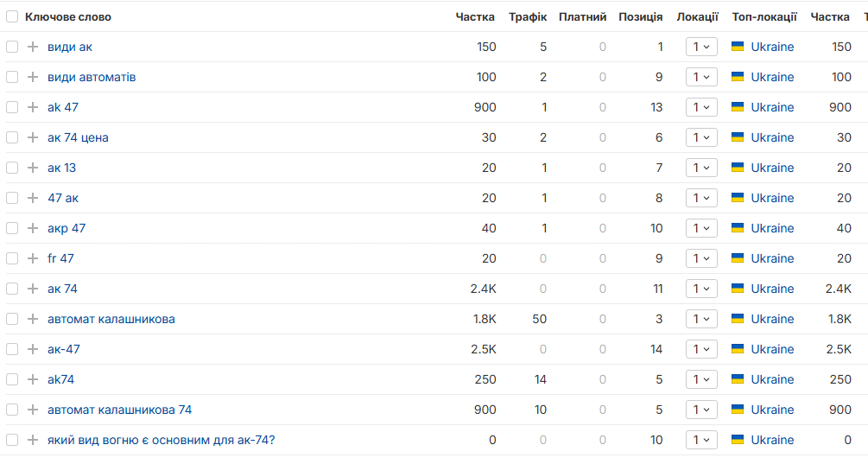This screenshot has height=464, width=868.
Task: Click plus icon for 'ак-47' keyword
Action: (x=33, y=349)
